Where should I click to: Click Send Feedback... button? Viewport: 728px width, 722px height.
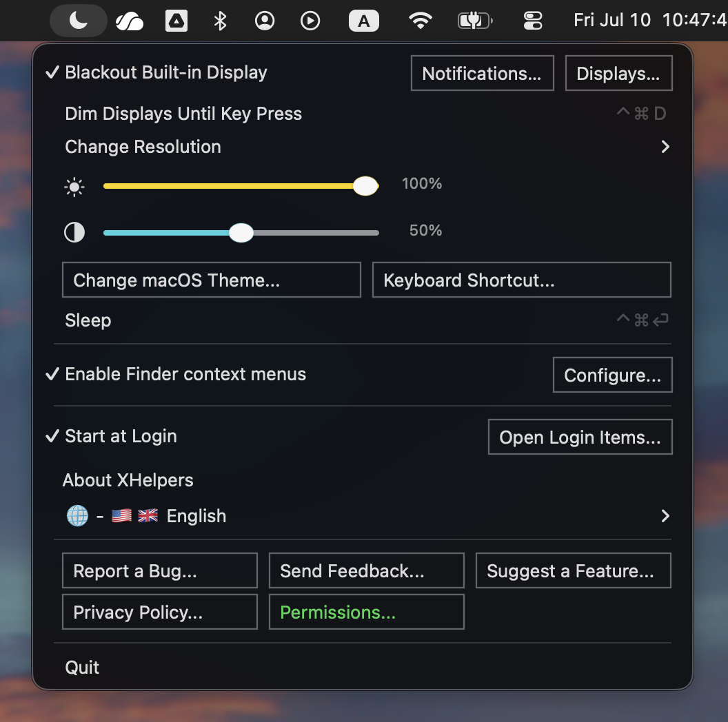[x=366, y=570]
